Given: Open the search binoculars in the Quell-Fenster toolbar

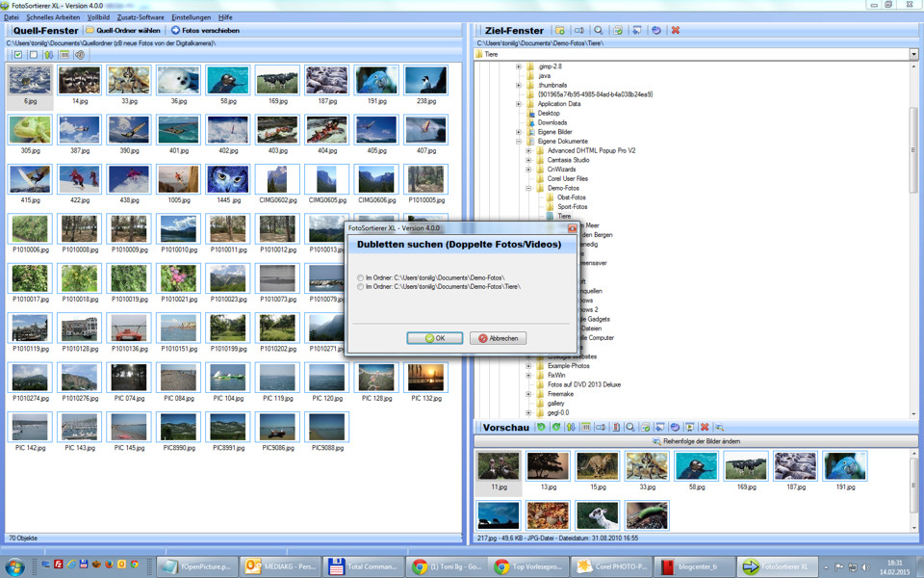Looking at the screenshot, I should pyautogui.click(x=79, y=54).
